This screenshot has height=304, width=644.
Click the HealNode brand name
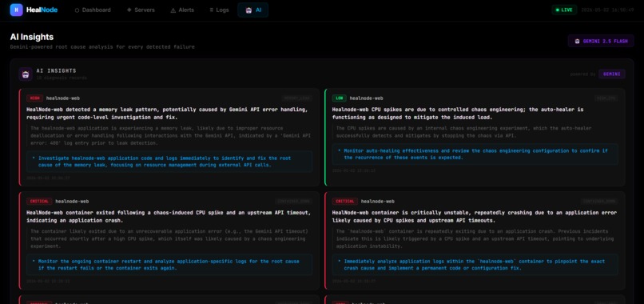(x=42, y=10)
